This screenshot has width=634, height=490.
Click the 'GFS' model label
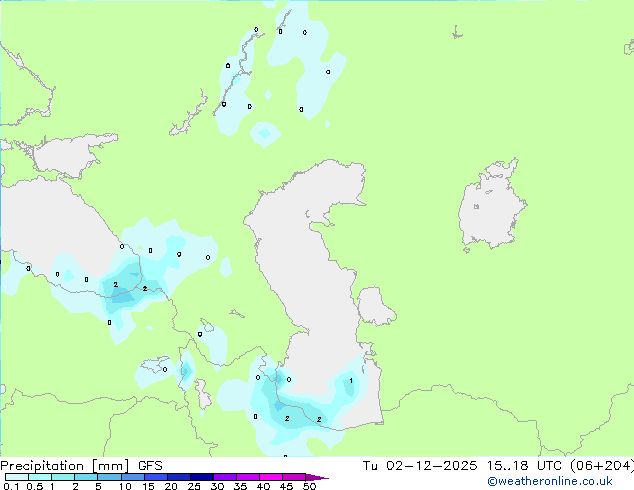point(150,466)
